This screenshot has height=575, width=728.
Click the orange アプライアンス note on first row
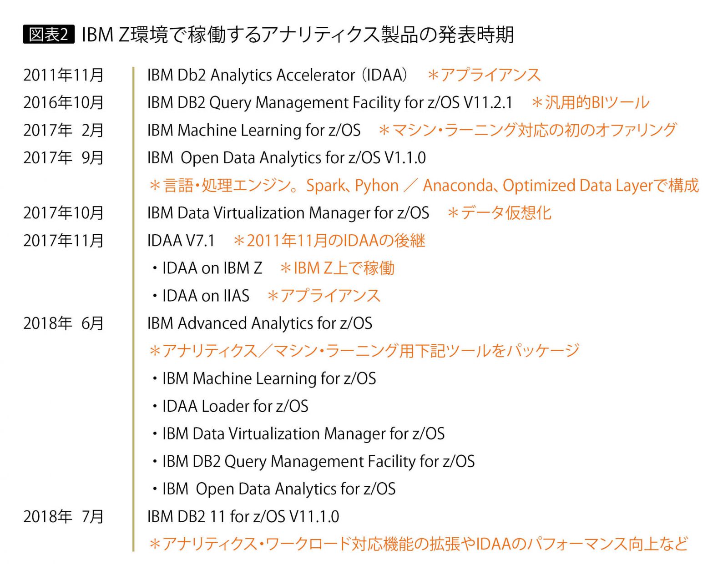click(x=484, y=75)
